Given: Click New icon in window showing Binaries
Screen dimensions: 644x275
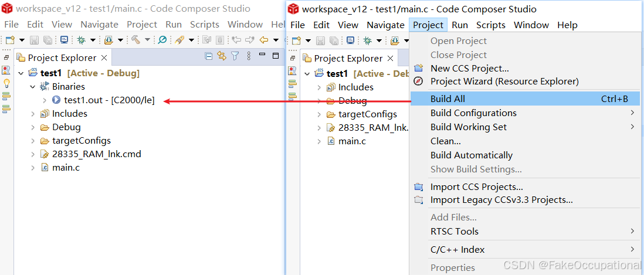Looking at the screenshot, I should pos(10,40).
